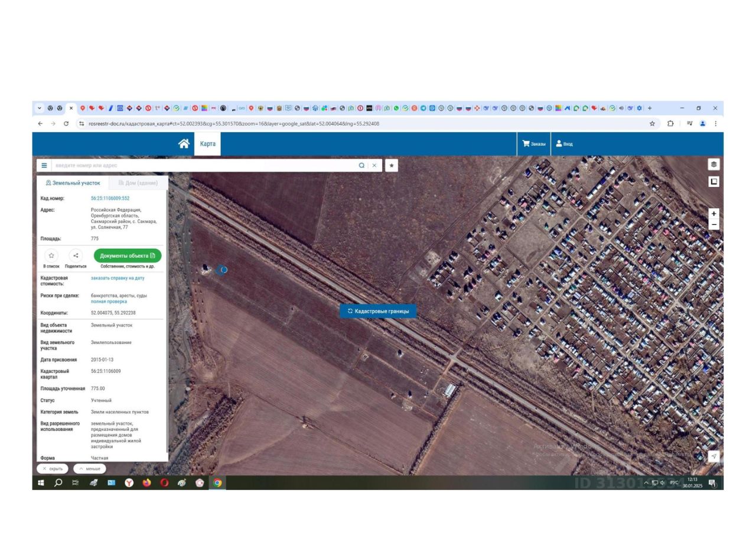Image resolution: width=756 pixels, height=535 pixels.
Task: Clear the search field with X icon
Action: pos(374,166)
